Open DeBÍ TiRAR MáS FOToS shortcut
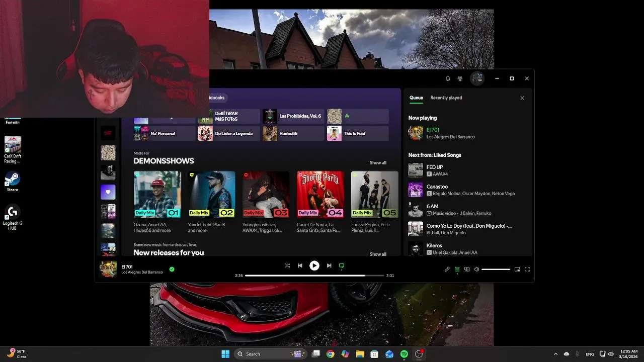 [228, 116]
